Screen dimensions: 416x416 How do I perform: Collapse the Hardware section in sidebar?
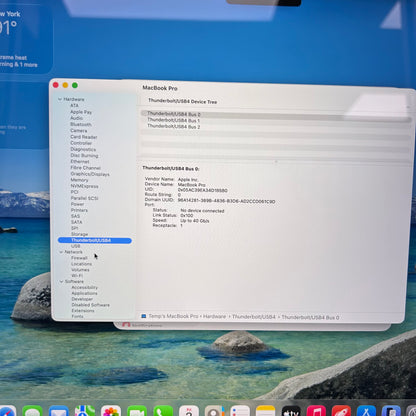point(60,99)
